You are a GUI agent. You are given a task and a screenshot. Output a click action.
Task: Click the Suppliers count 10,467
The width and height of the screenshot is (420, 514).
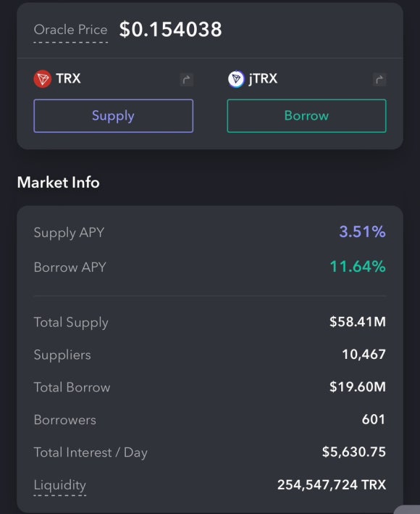pos(364,355)
